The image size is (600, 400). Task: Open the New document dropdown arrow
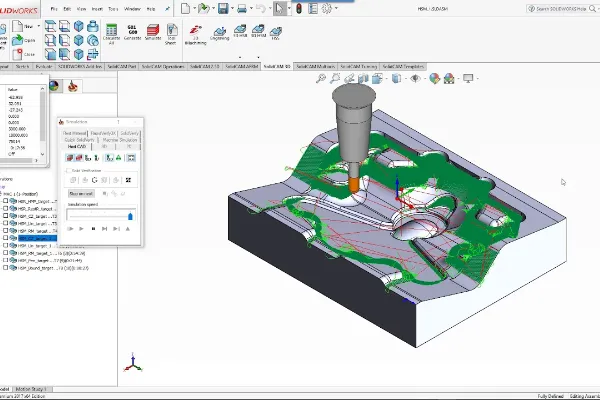(x=195, y=8)
